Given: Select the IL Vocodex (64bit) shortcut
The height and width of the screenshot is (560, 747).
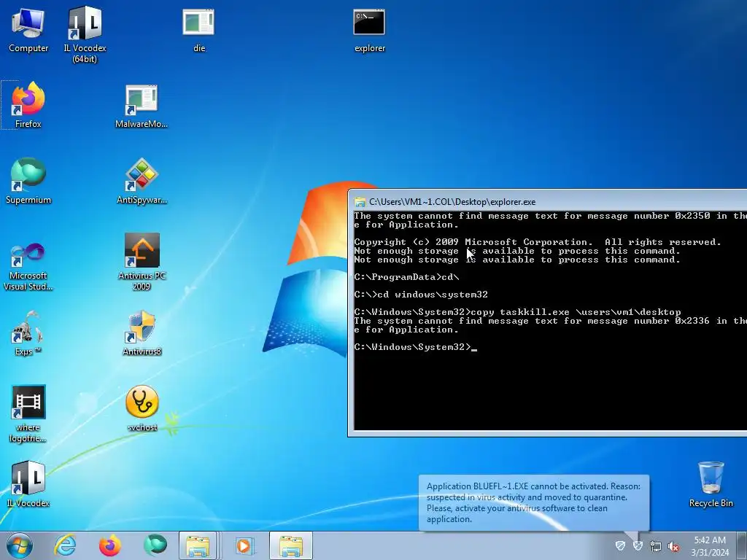Looking at the screenshot, I should point(85,34).
